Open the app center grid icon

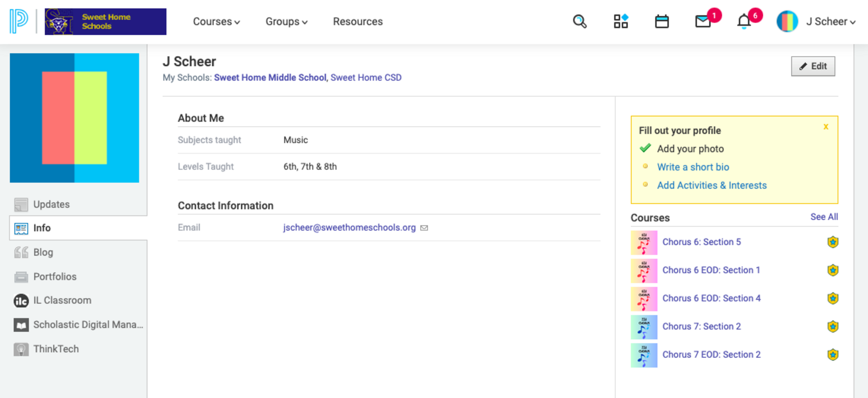coord(621,21)
